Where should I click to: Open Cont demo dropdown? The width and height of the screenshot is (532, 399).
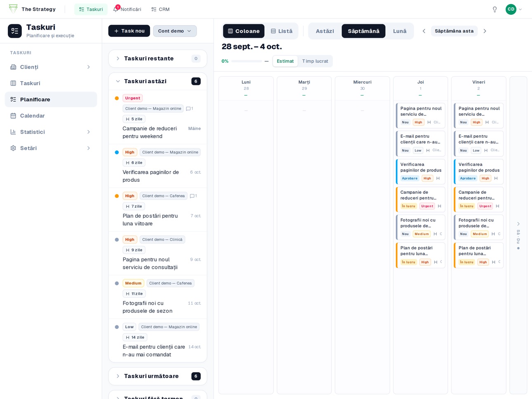point(175,31)
